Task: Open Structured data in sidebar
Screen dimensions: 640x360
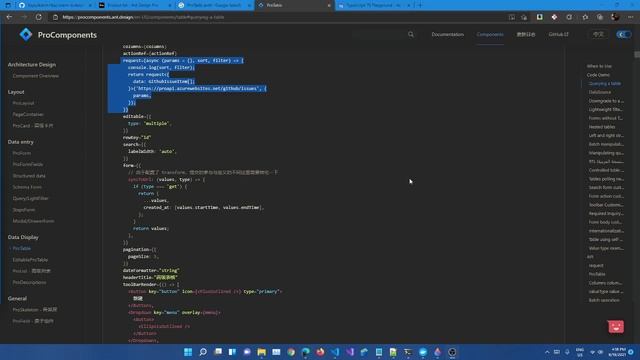Action: pos(29,176)
